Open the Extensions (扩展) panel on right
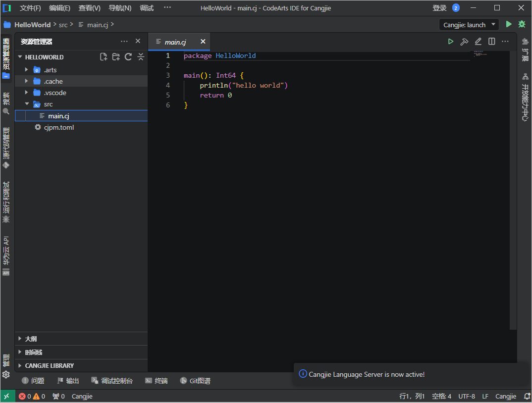This screenshot has width=532, height=403. click(525, 50)
